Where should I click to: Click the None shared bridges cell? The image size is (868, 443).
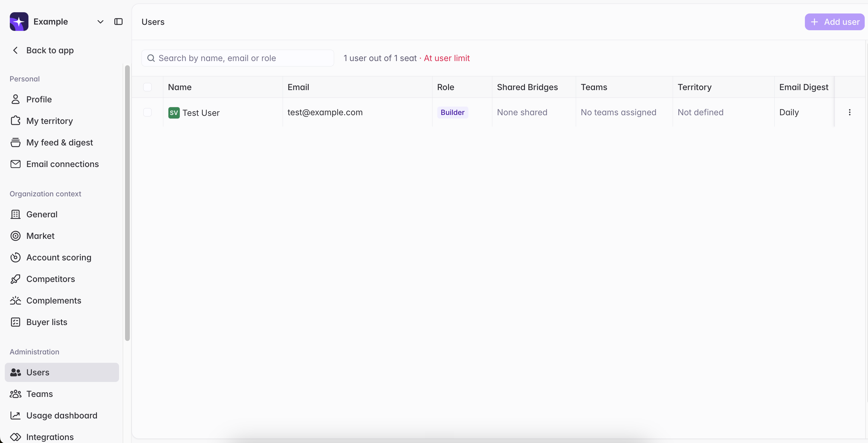pyautogui.click(x=534, y=112)
